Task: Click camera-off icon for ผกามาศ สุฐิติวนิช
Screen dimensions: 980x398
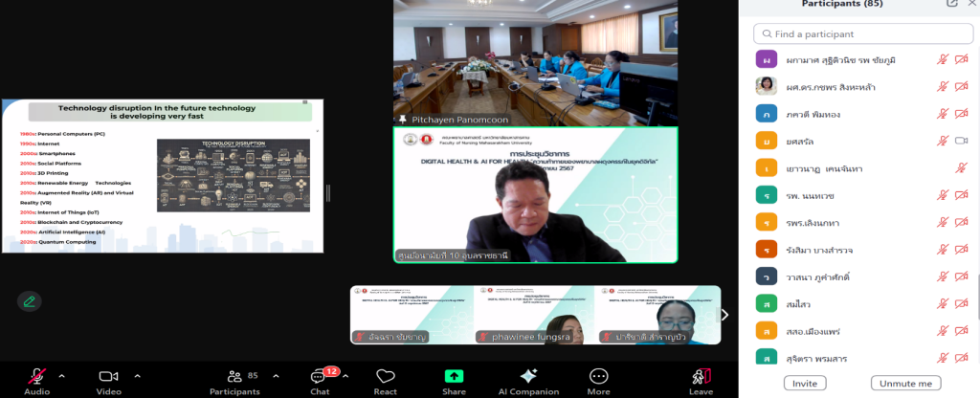Action: click(x=961, y=60)
